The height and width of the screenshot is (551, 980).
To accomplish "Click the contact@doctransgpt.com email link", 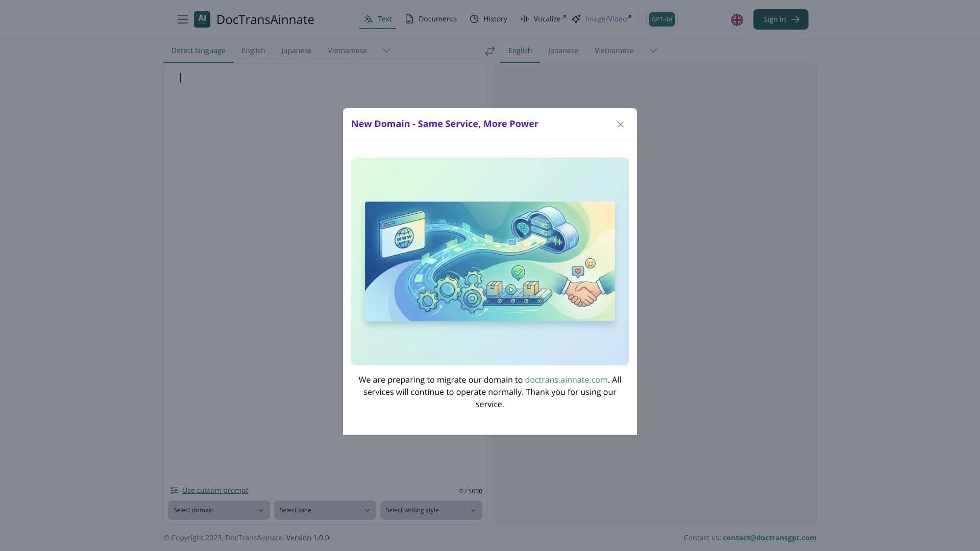I will [x=769, y=538].
